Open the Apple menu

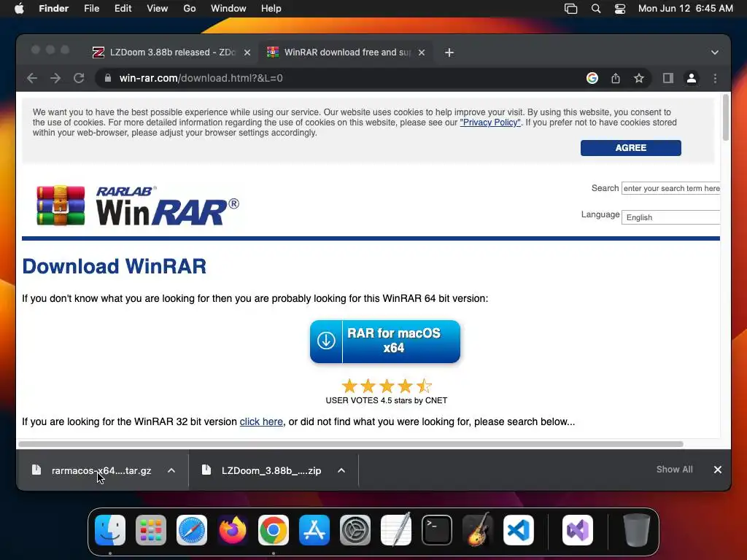click(x=19, y=9)
